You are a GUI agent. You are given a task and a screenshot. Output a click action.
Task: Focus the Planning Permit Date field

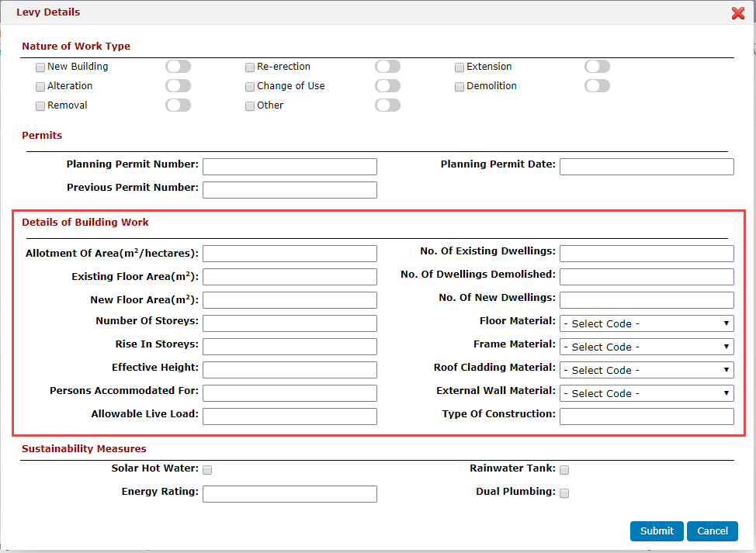pyautogui.click(x=647, y=167)
